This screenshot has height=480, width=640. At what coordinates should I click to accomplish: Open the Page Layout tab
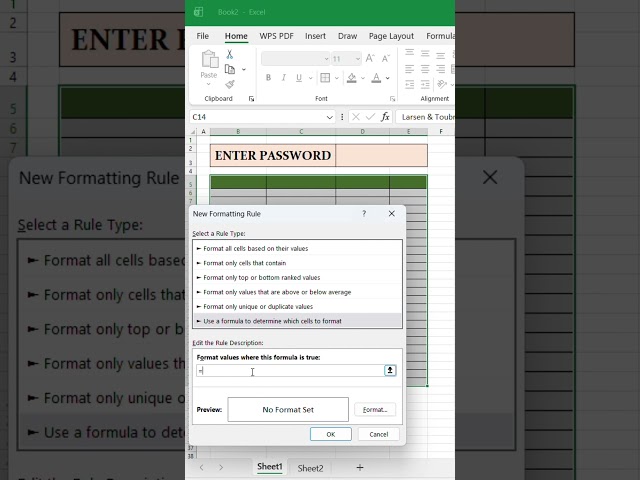pos(391,36)
